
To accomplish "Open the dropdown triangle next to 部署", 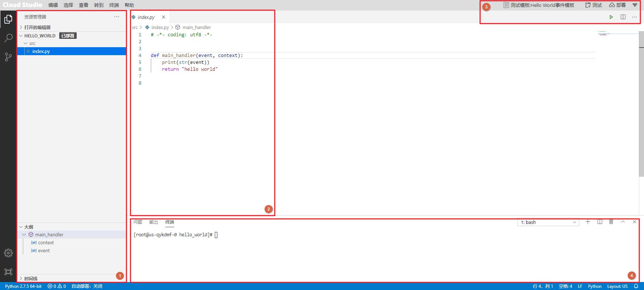I will click(635, 5).
